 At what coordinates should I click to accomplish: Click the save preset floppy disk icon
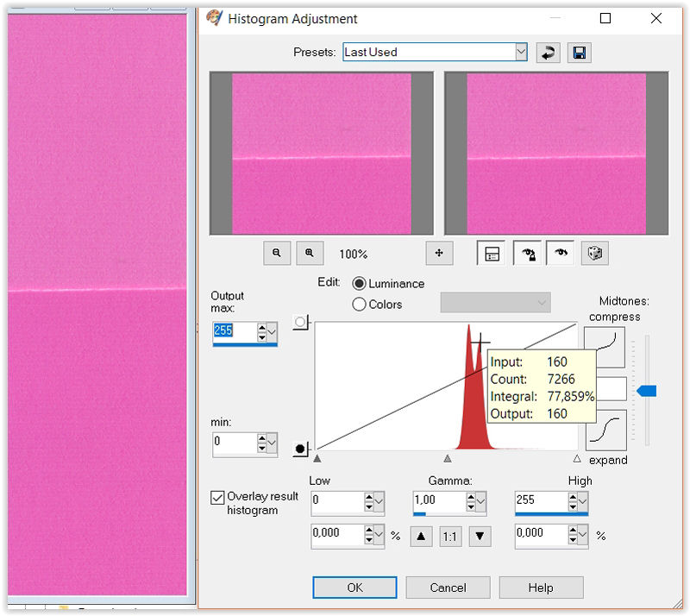580,53
